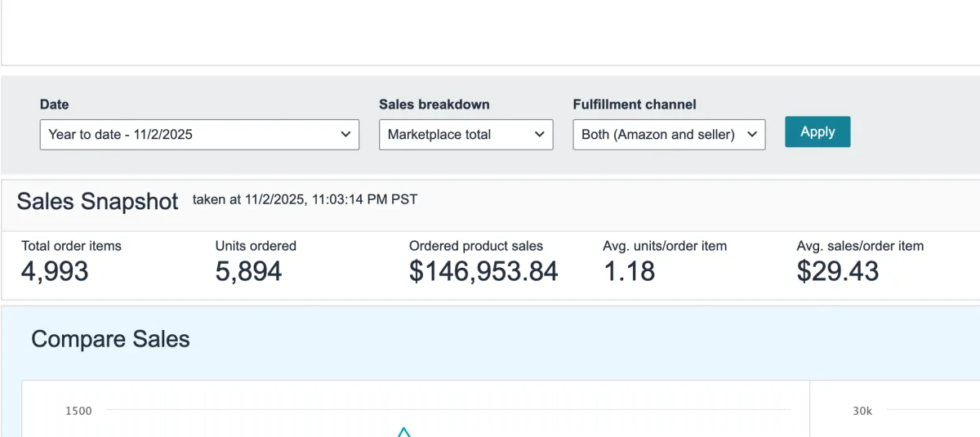Click the Ordered product sales amount

(x=483, y=271)
